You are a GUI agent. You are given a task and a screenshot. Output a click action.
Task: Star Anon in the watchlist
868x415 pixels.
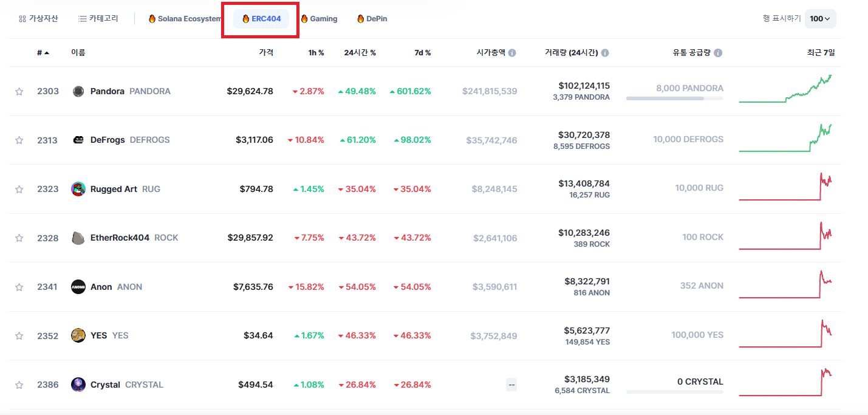[x=19, y=287]
